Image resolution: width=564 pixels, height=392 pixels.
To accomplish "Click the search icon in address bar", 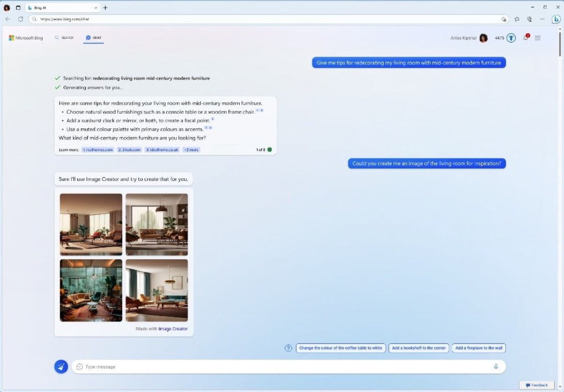I will pyautogui.click(x=35, y=19).
